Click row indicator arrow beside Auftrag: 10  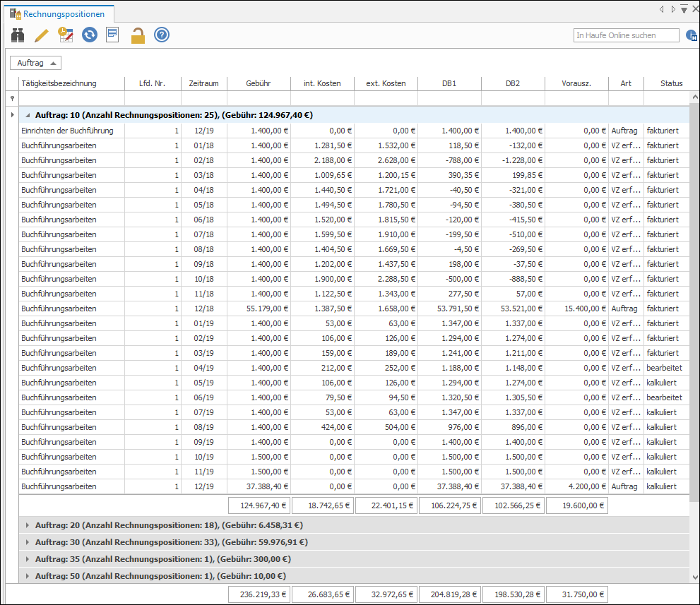click(x=12, y=115)
